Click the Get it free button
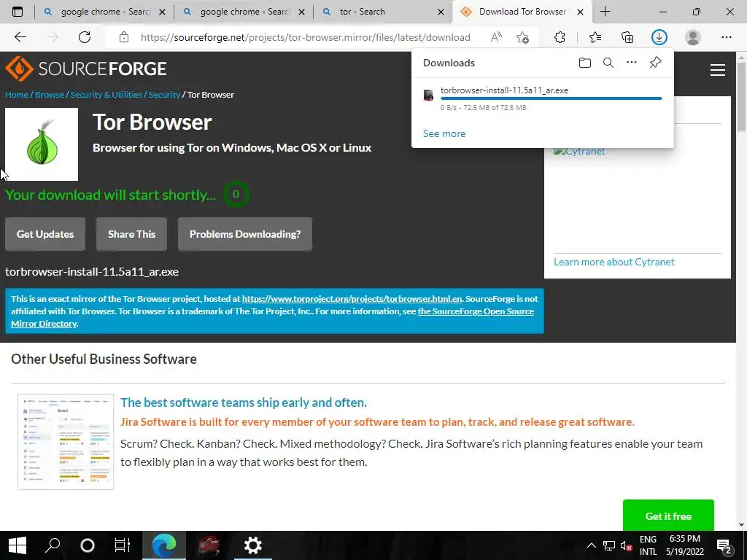 click(x=668, y=516)
